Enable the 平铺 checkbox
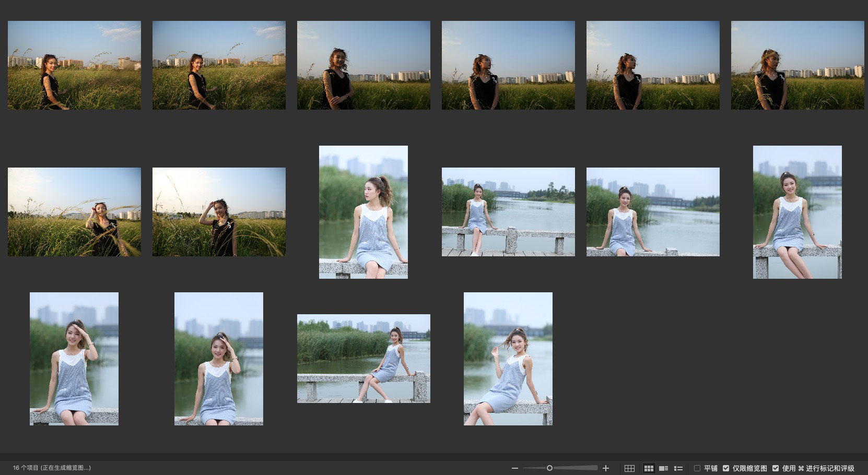The width and height of the screenshot is (868, 475). click(x=697, y=468)
